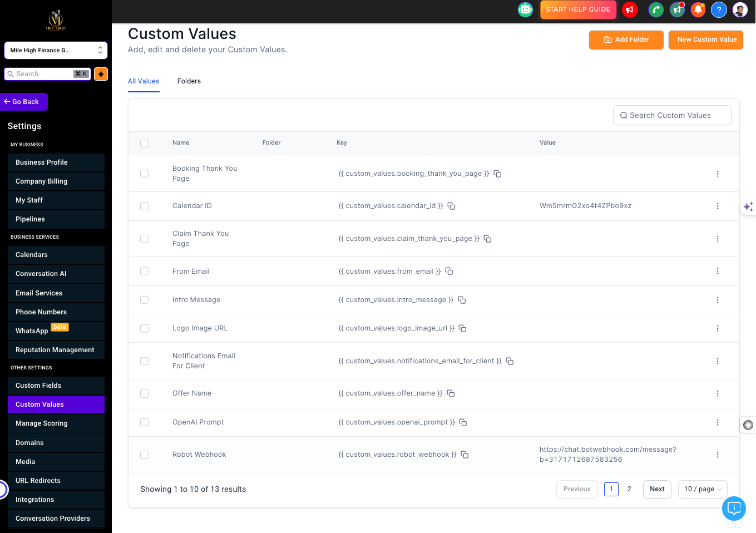Screen dimensions: 756x533
Task: Click the blue help question mark icon
Action: 719,9
